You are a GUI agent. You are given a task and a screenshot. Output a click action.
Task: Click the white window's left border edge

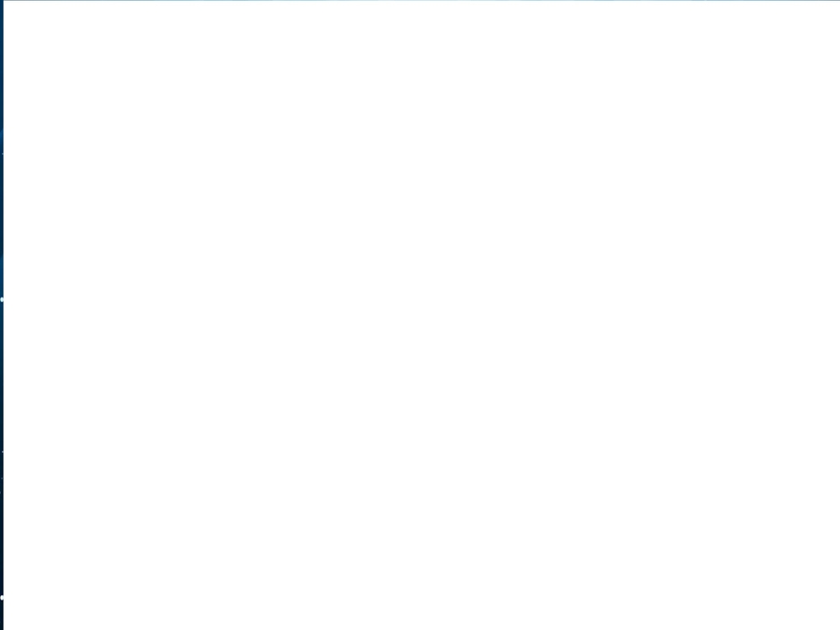[x=4, y=315]
